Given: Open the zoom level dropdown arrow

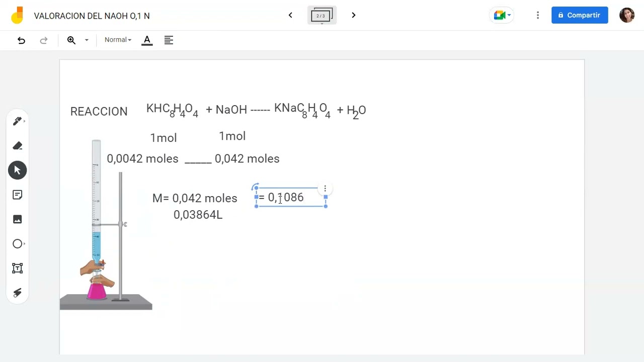Looking at the screenshot, I should [87, 40].
